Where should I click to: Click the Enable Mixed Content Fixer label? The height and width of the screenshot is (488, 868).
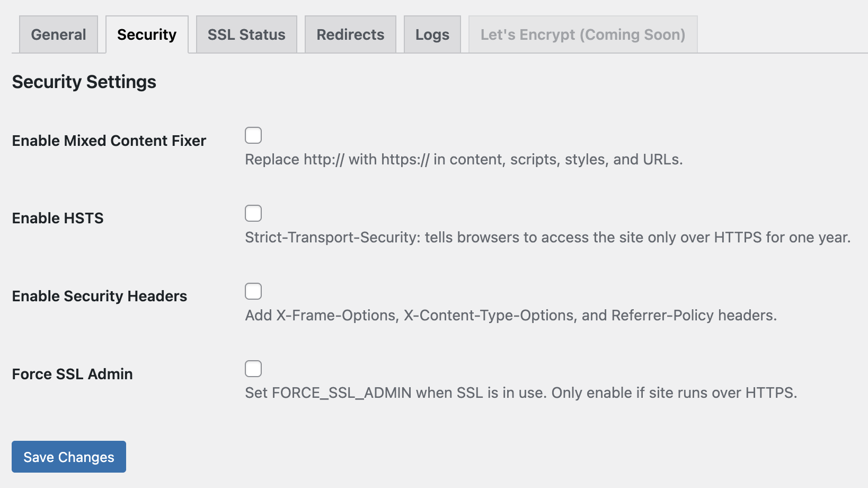pyautogui.click(x=109, y=141)
